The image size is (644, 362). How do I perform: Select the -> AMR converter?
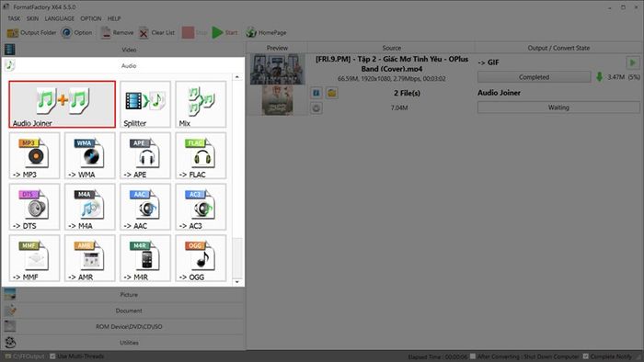pos(90,258)
